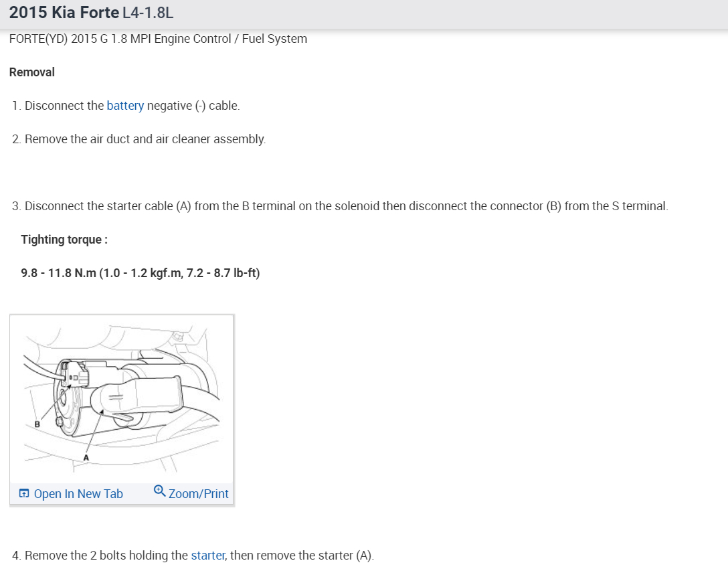Click step 2 air duct instruction text
This screenshot has width=728, height=577.
[145, 139]
